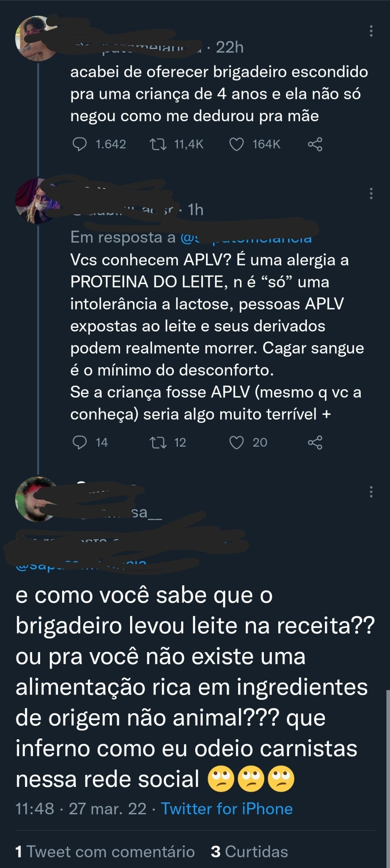Open more options menu on APLV reply
390x868 pixels.
pyautogui.click(x=371, y=193)
